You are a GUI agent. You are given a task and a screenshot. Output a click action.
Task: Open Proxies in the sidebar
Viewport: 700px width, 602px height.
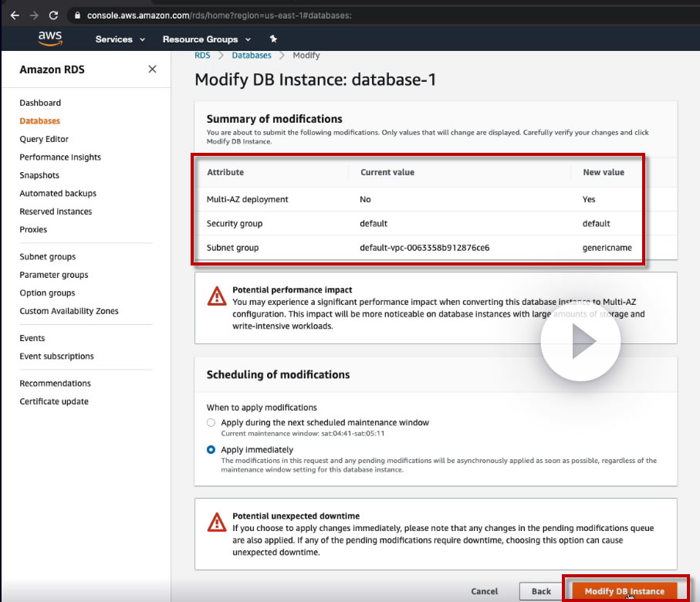click(33, 229)
